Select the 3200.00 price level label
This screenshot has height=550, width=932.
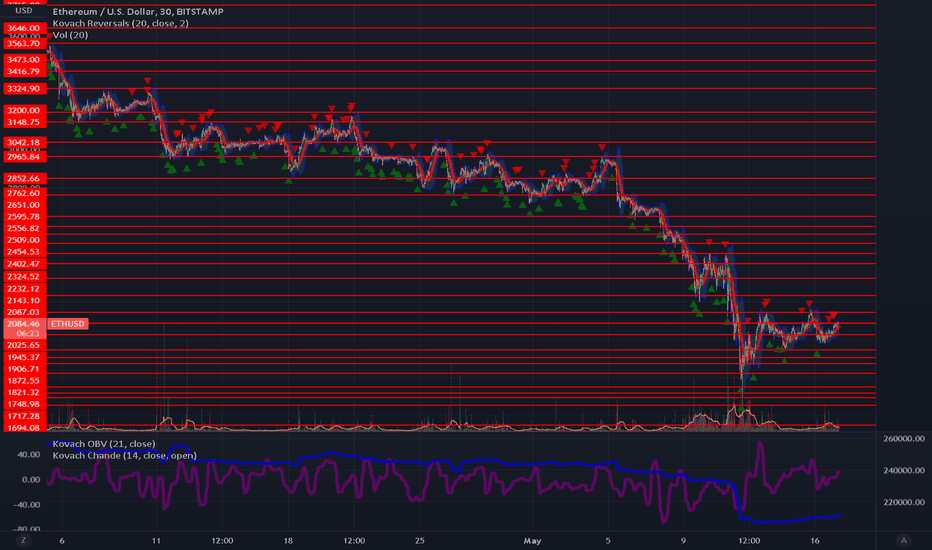[x=24, y=111]
